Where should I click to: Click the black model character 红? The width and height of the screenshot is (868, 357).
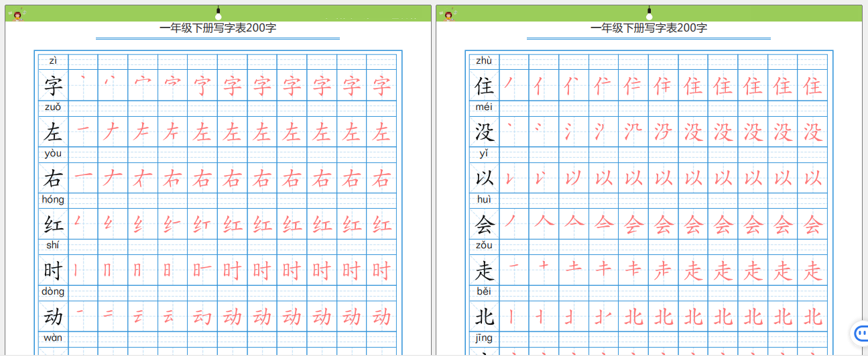(53, 224)
